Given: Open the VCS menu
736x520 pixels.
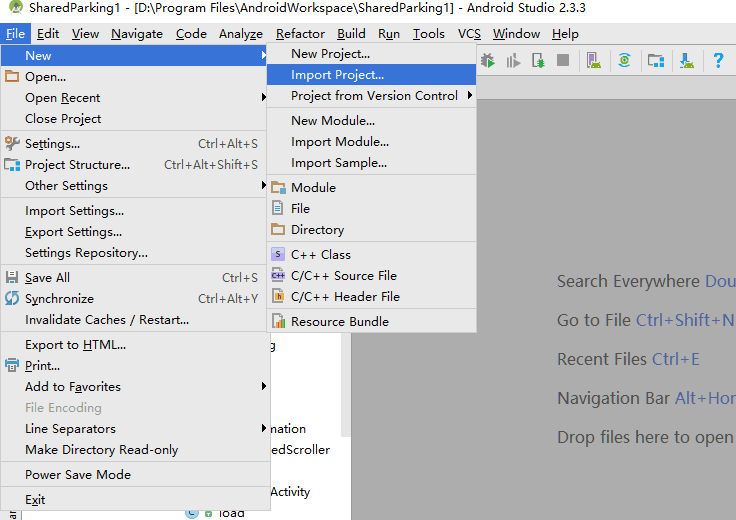Looking at the screenshot, I should [469, 34].
